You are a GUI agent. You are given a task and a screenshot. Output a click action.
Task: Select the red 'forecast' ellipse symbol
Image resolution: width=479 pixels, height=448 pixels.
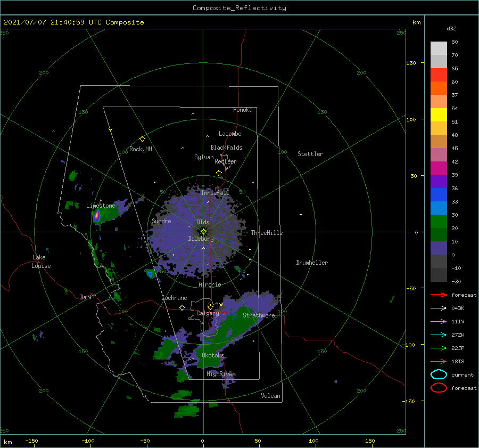pos(439,388)
